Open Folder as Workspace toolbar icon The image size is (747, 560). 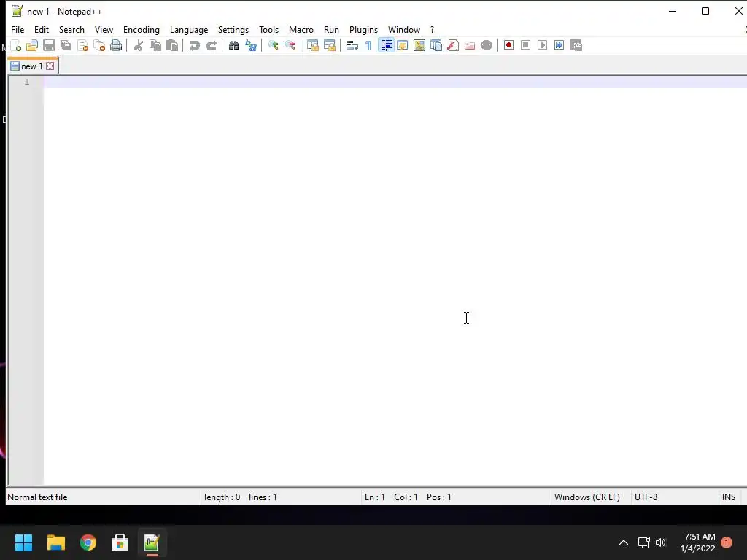pos(470,45)
